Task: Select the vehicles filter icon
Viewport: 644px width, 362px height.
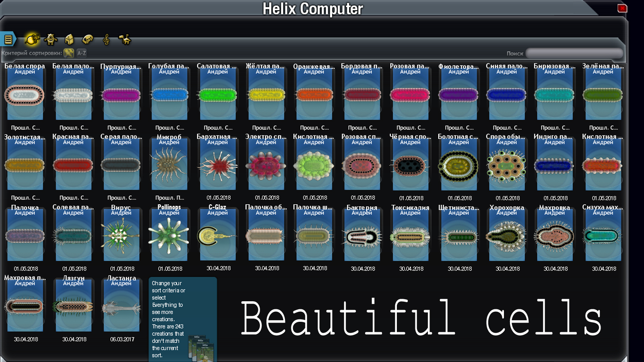Action: [x=88, y=39]
